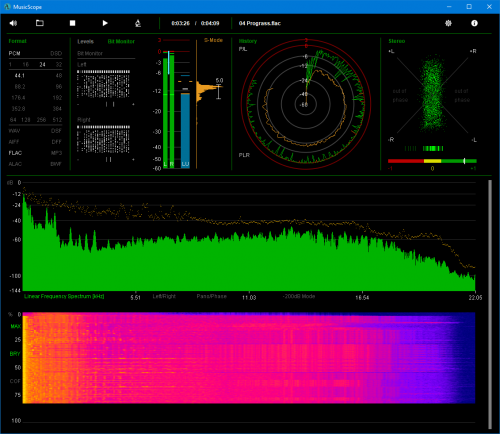The image size is (500, 434).
Task: Click the microscope analysis icon
Action: [x=138, y=23]
